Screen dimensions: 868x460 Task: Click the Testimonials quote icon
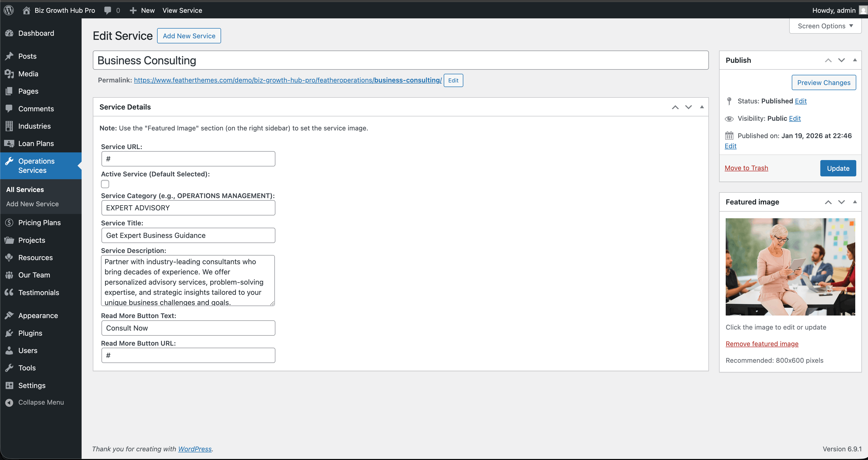coord(9,292)
